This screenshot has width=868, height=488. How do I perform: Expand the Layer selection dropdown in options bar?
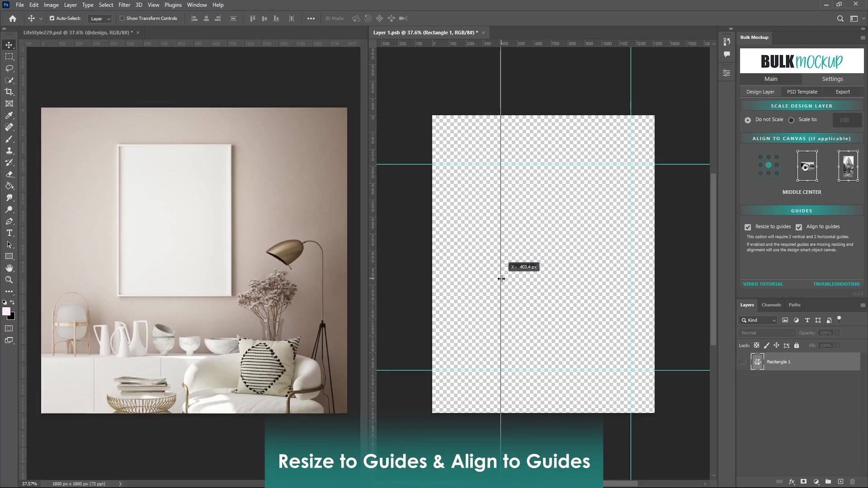[x=108, y=19]
